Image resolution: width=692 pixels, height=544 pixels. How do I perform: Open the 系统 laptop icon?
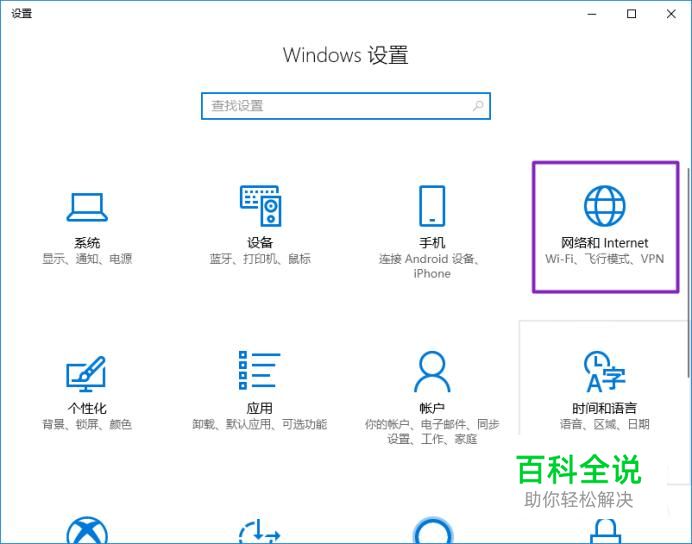point(87,207)
